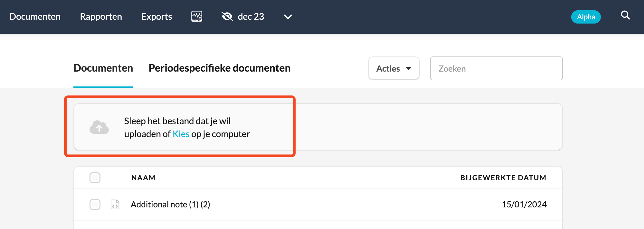
Task: Switch to Periodespecifieke documenten tab
Action: (x=220, y=68)
